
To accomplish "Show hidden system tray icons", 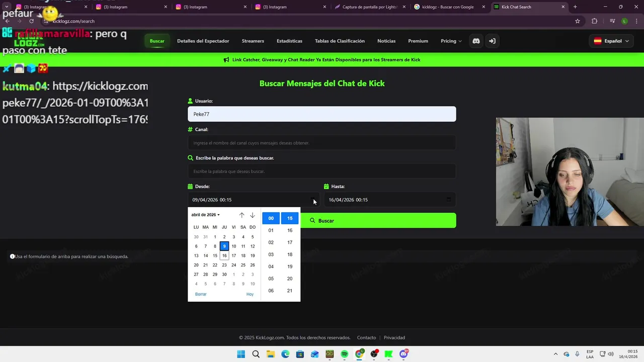I will click(555, 354).
